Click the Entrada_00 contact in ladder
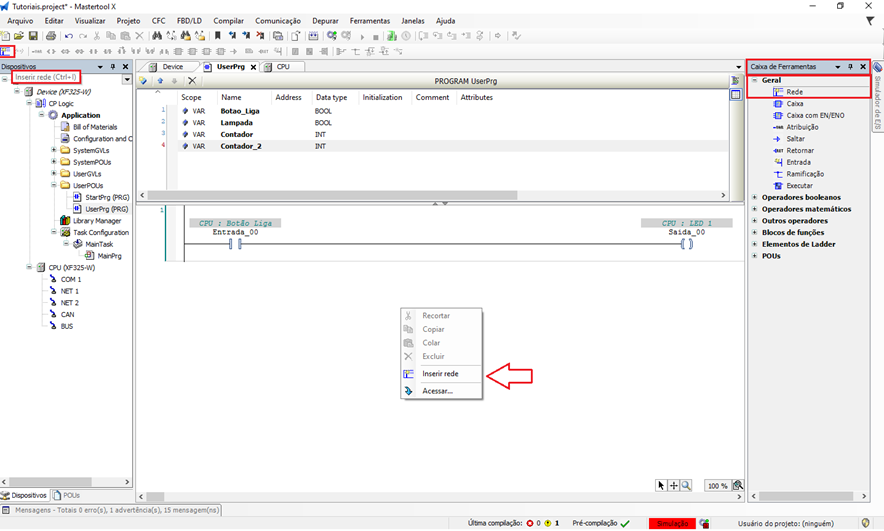 pyautogui.click(x=235, y=243)
